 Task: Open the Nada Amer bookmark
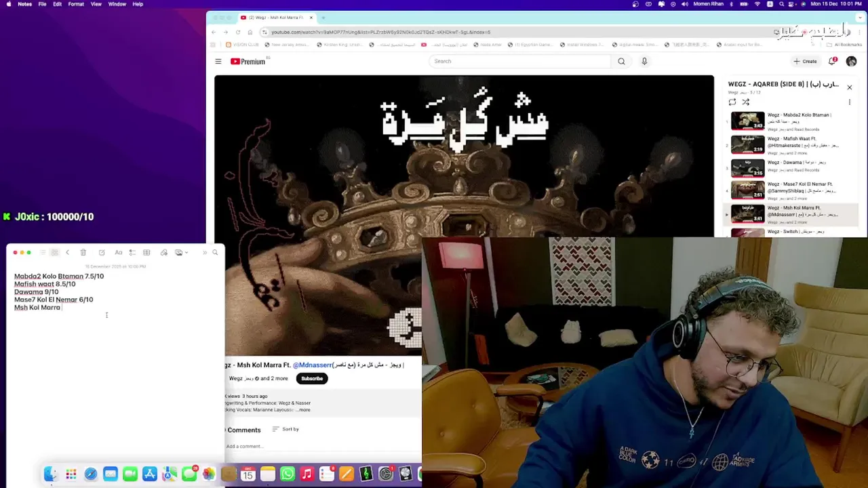[x=487, y=45]
